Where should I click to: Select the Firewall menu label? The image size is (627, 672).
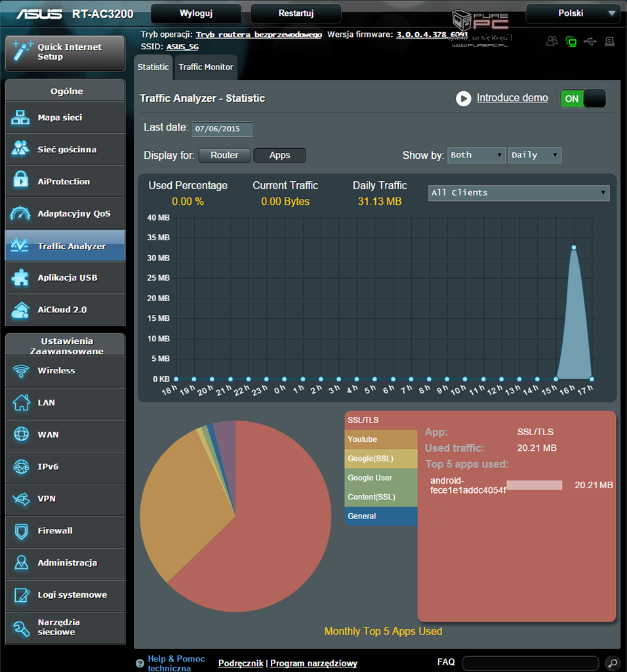pos(55,531)
